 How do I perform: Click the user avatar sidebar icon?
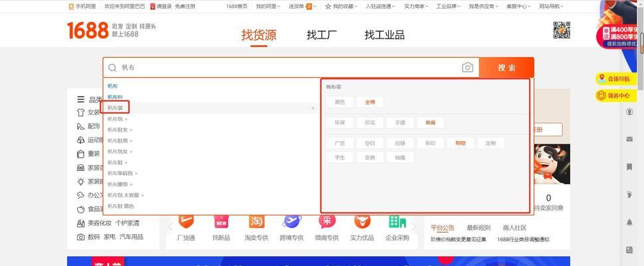(629, 112)
